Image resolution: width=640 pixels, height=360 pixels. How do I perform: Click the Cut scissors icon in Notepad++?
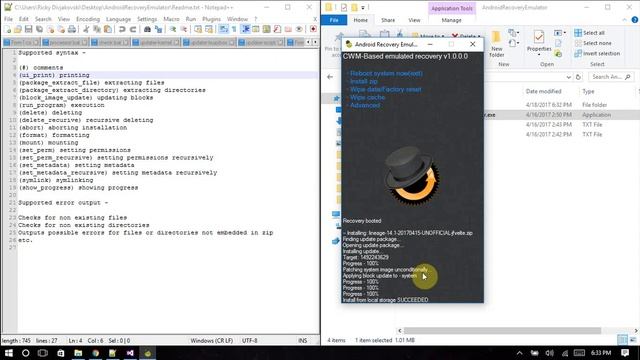[86, 29]
